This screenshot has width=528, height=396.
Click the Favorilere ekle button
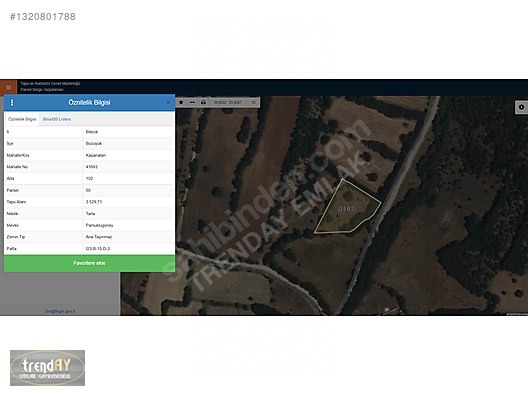pos(90,263)
